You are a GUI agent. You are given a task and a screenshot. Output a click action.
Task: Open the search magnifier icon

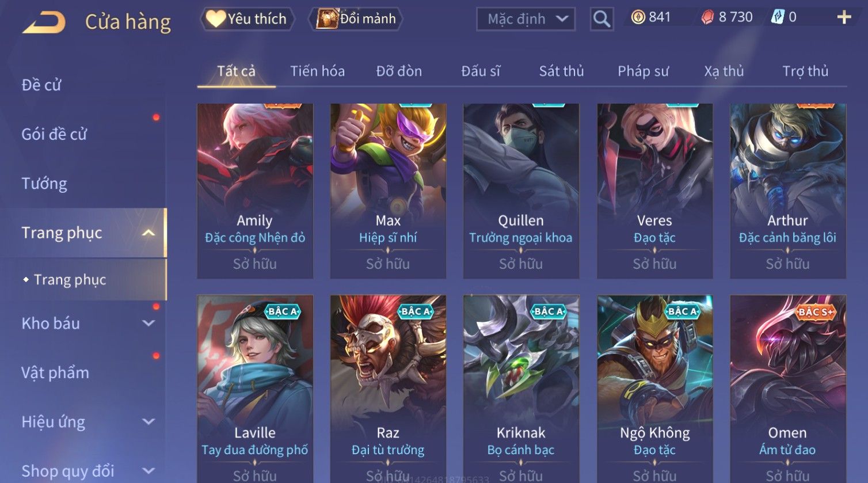pyautogui.click(x=601, y=19)
